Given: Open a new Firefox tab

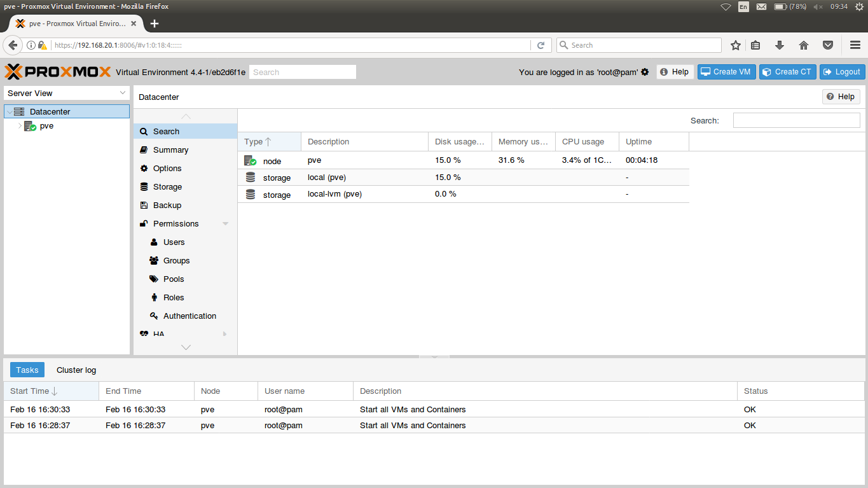Looking at the screenshot, I should coord(154,24).
